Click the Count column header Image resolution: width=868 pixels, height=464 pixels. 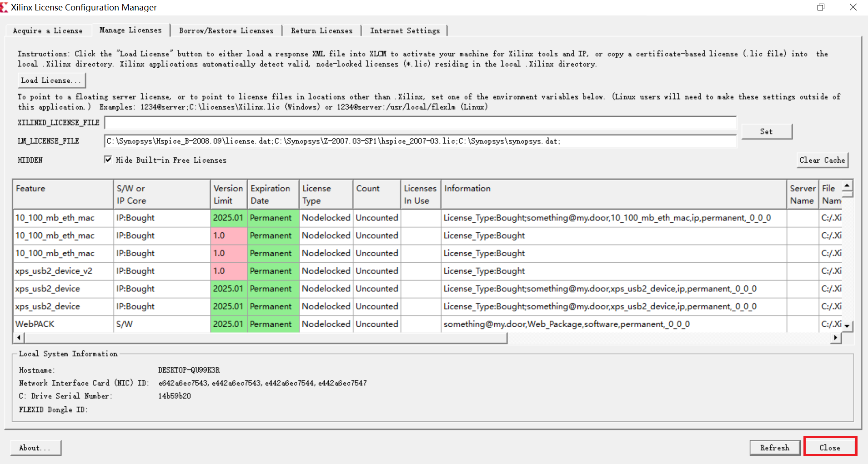coord(377,195)
